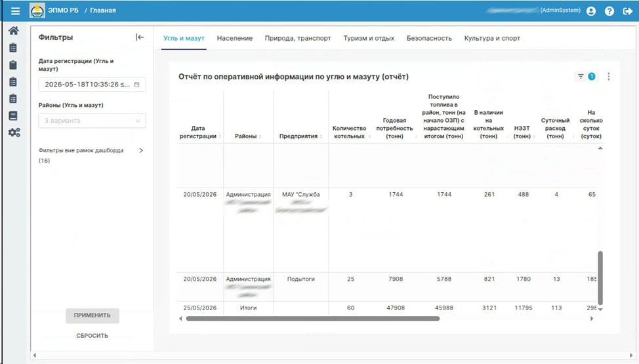
Task: Click the ЭПМО РБ emblem logo
Action: [x=37, y=10]
